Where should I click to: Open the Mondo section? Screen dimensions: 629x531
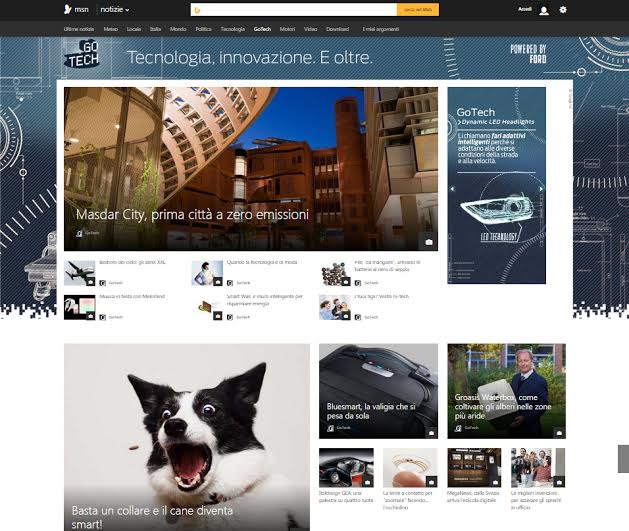click(x=178, y=29)
